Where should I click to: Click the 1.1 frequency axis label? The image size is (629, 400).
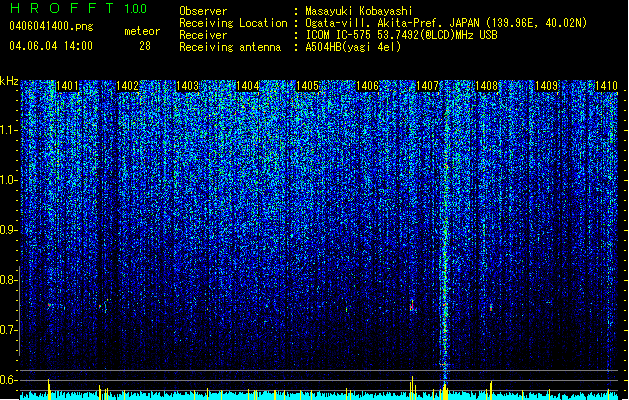click(x=9, y=130)
